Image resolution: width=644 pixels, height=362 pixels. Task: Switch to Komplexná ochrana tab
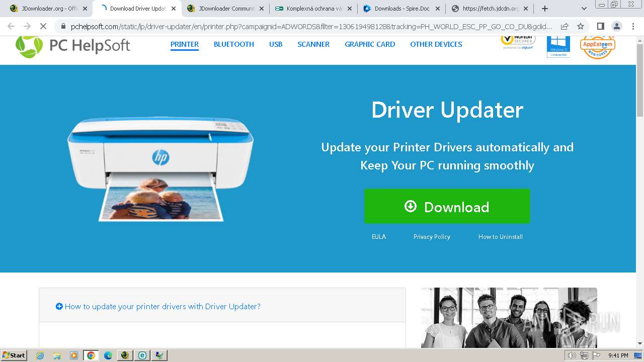pos(313,9)
